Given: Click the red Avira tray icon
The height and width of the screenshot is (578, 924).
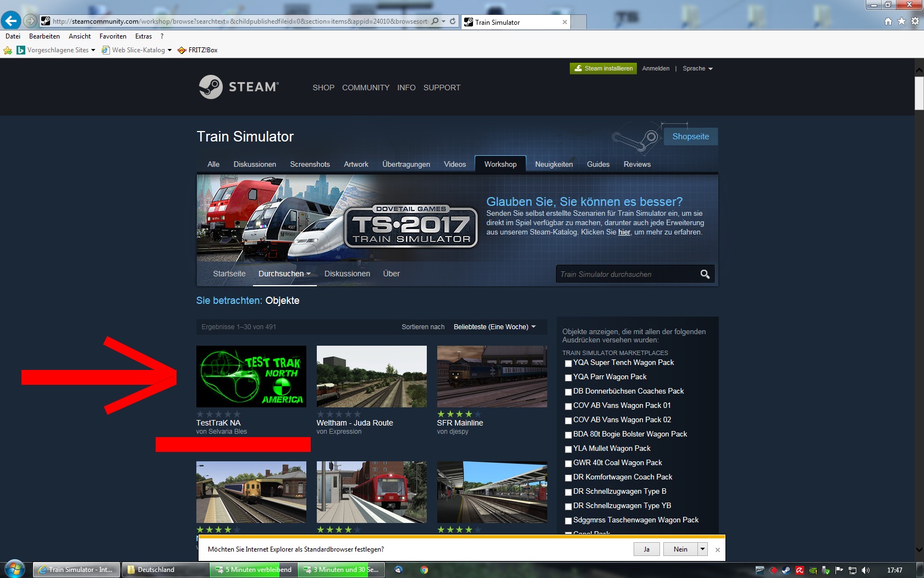Looking at the screenshot, I should tap(799, 570).
